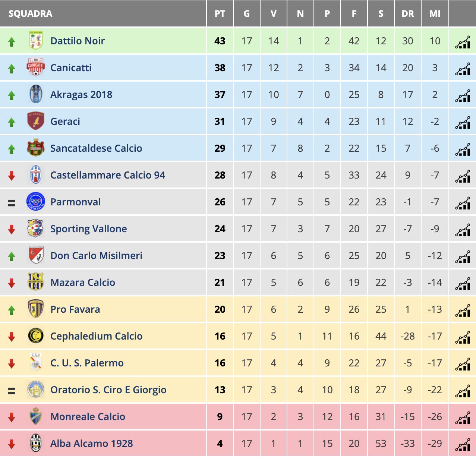Click red down arrow beside Sporting Vallone
The height and width of the screenshot is (457, 476).
[12, 229]
